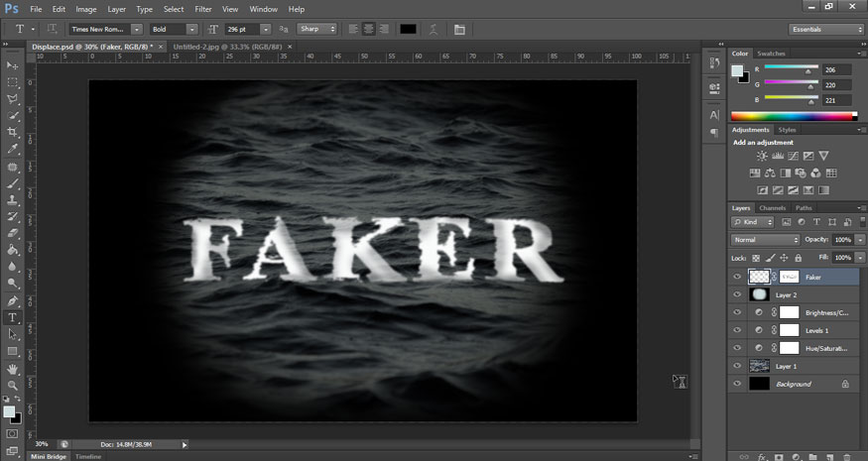
Task: Open the Kind layer filter dropdown
Action: pos(752,222)
